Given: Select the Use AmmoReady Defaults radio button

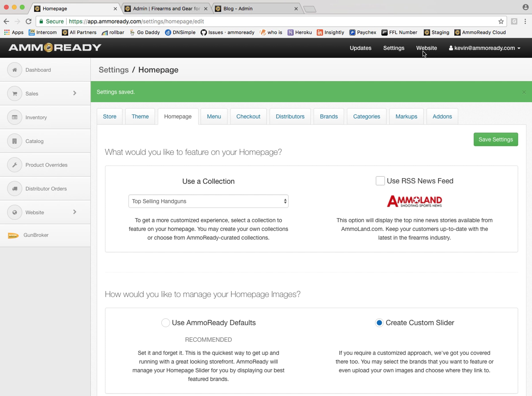Looking at the screenshot, I should 166,323.
